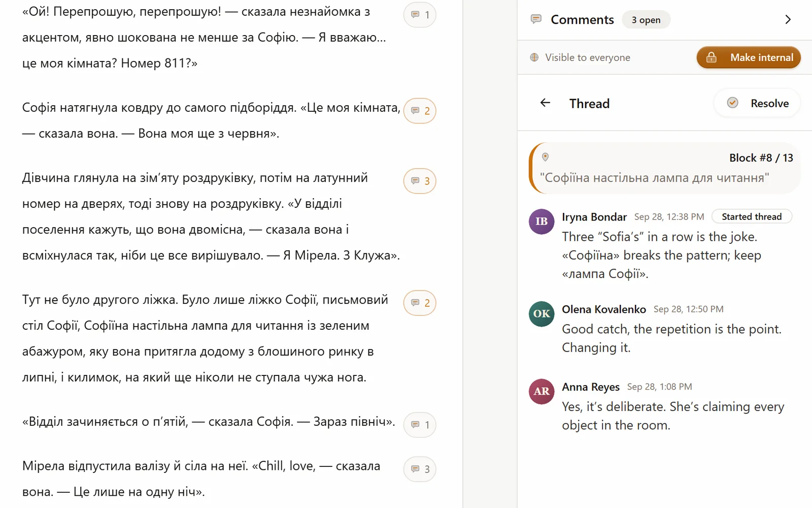Click author name Olena Kovalenko
Image resolution: width=812 pixels, height=508 pixels.
point(604,309)
